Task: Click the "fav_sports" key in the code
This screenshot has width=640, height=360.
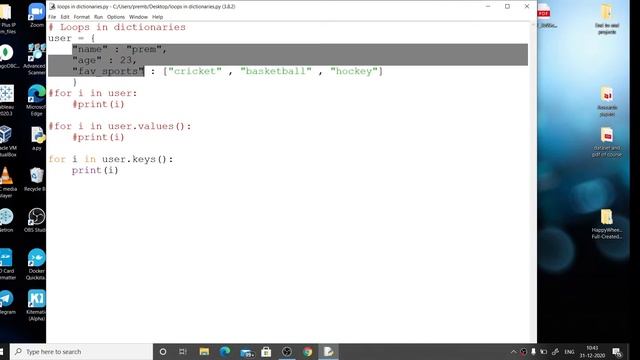Action: (x=108, y=71)
